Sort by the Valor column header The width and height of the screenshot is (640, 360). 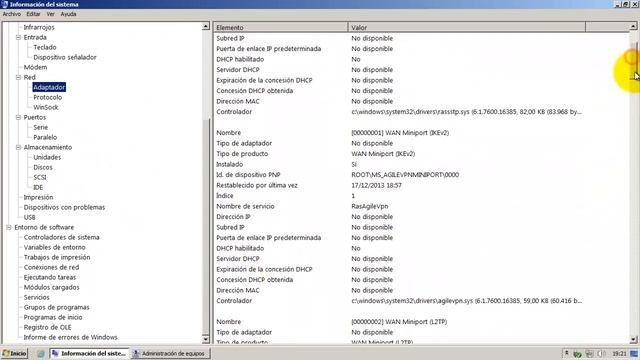467,27
